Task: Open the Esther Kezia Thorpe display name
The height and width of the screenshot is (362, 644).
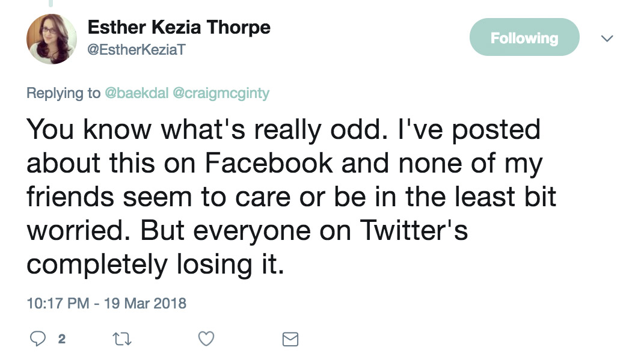Action: 179,27
